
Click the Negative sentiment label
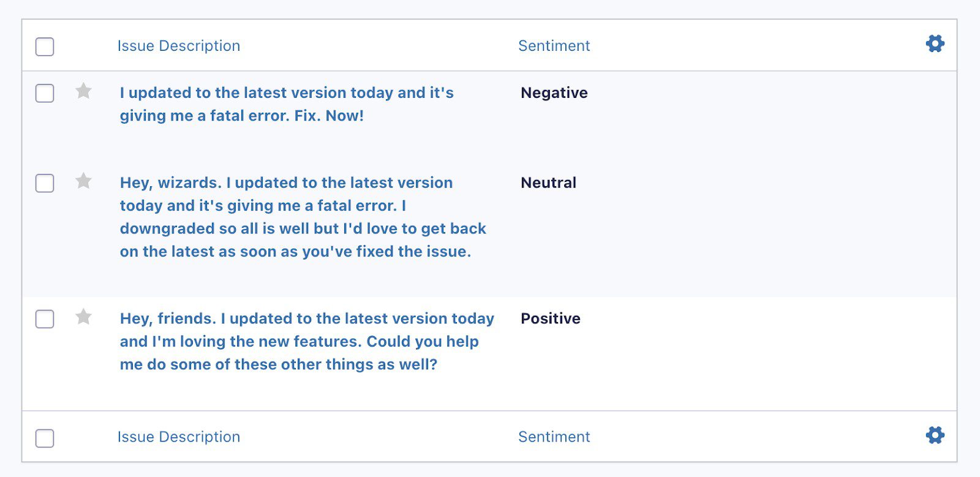coord(554,93)
